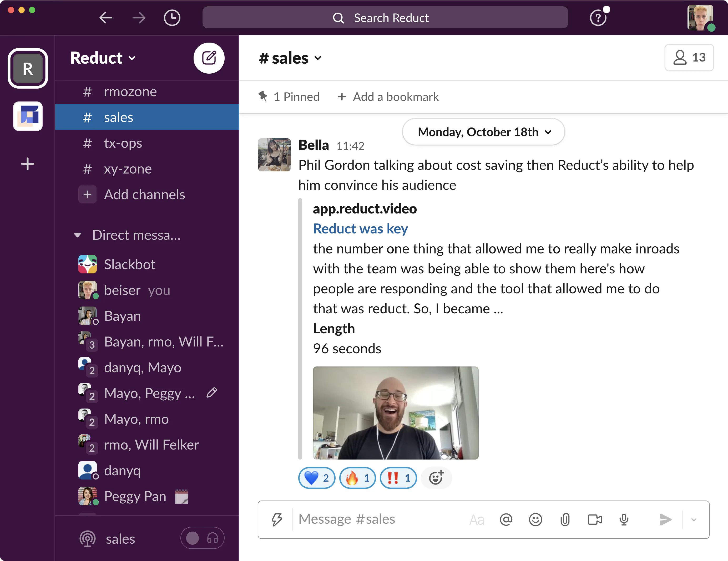Go back in navigation history
This screenshot has width=728, height=561.
106,18
